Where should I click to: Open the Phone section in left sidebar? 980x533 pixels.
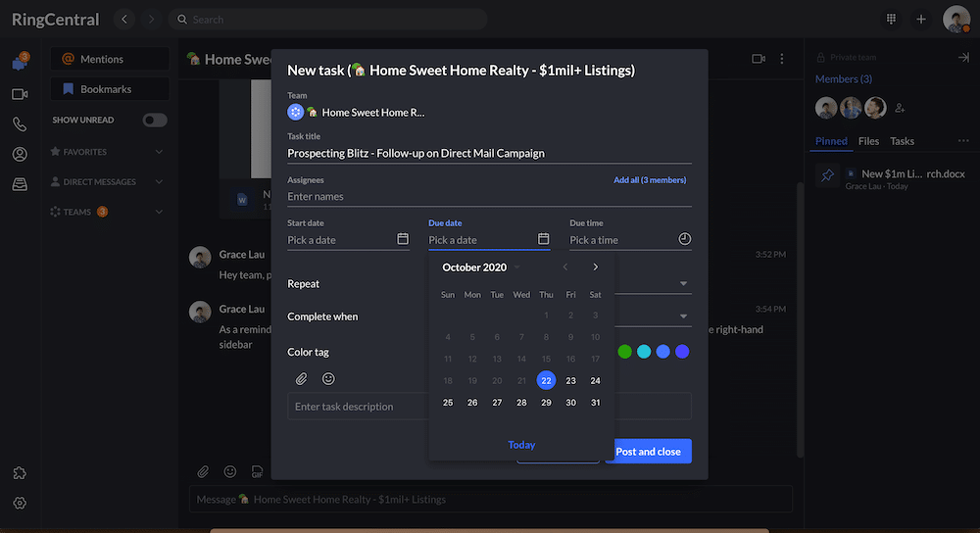20,124
